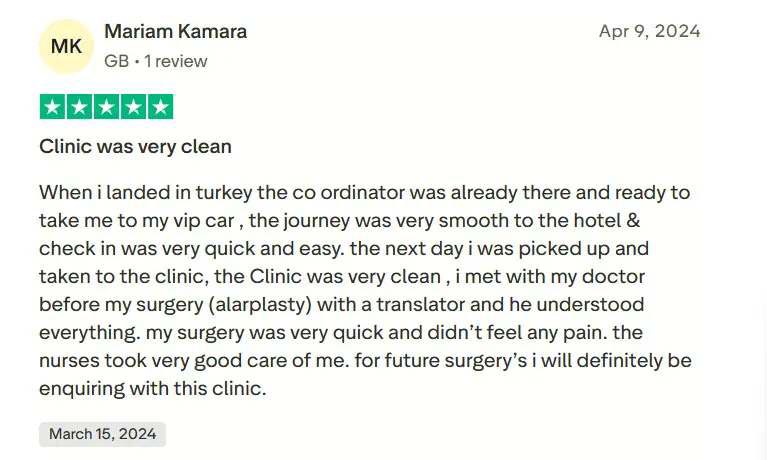Click the text "enquiring with this clinic."

[153, 388]
